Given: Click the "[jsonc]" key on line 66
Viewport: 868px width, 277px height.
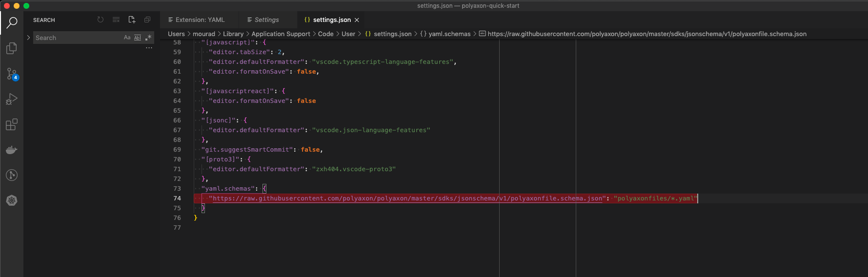Looking at the screenshot, I should pos(219,120).
